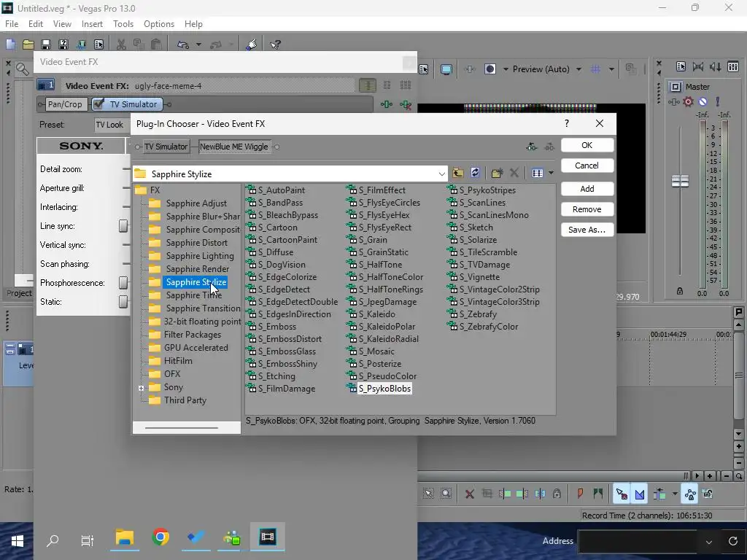Open the Tools menu
This screenshot has width=747, height=560.
coord(123,24)
